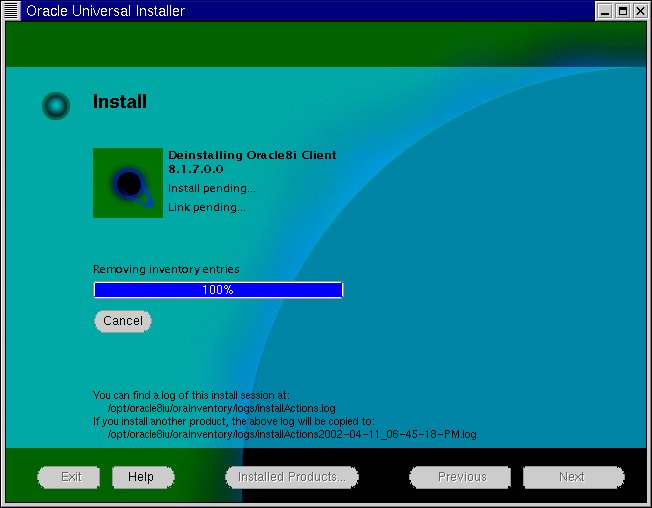Click the Cancel button below progress bar
Image resolution: width=652 pixels, height=508 pixels.
point(123,321)
